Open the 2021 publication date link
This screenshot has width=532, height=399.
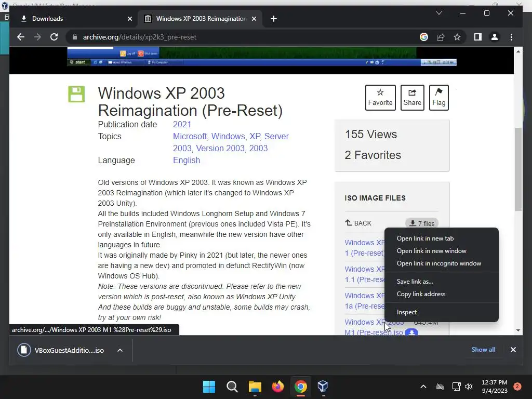(x=182, y=125)
